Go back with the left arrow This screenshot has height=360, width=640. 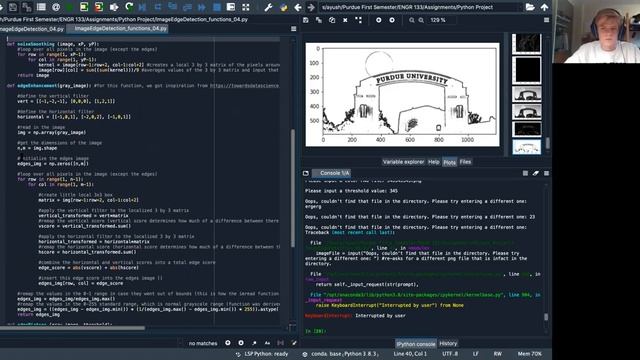(298, 7)
